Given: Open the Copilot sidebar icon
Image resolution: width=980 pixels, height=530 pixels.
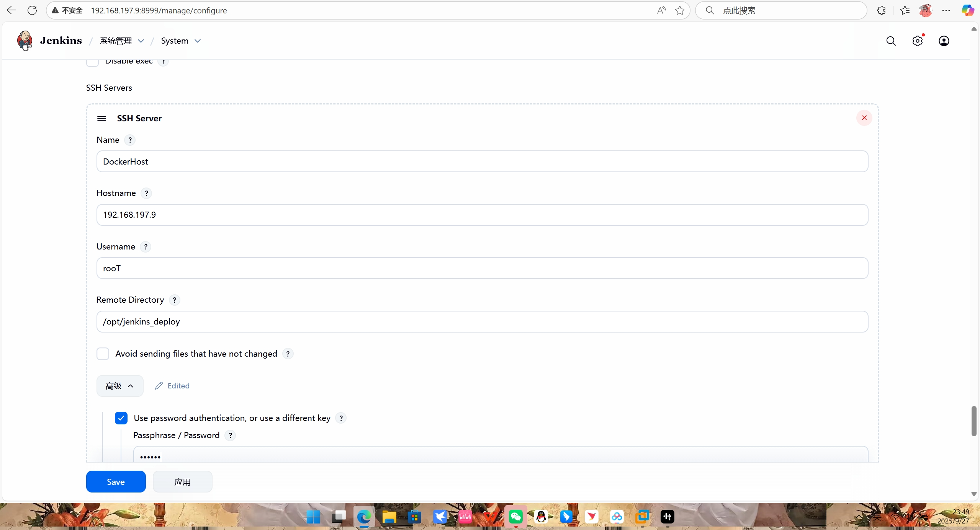Looking at the screenshot, I should click(968, 10).
